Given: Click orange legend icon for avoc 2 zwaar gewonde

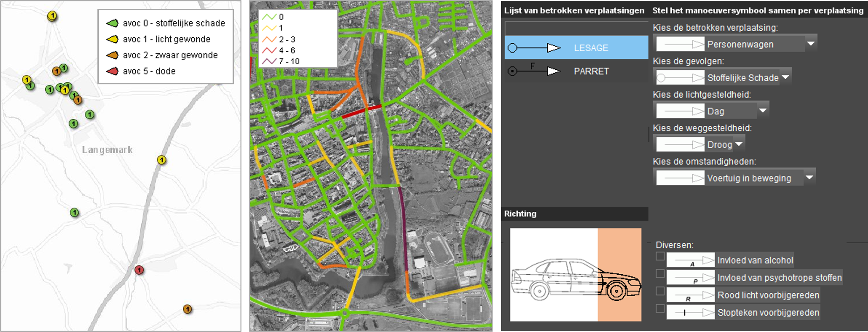Looking at the screenshot, I should pos(112,55).
